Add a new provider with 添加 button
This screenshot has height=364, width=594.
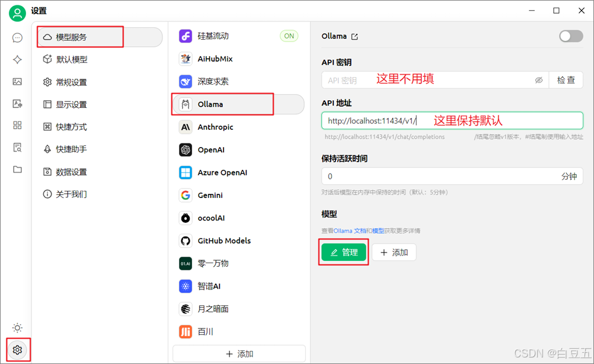click(239, 354)
